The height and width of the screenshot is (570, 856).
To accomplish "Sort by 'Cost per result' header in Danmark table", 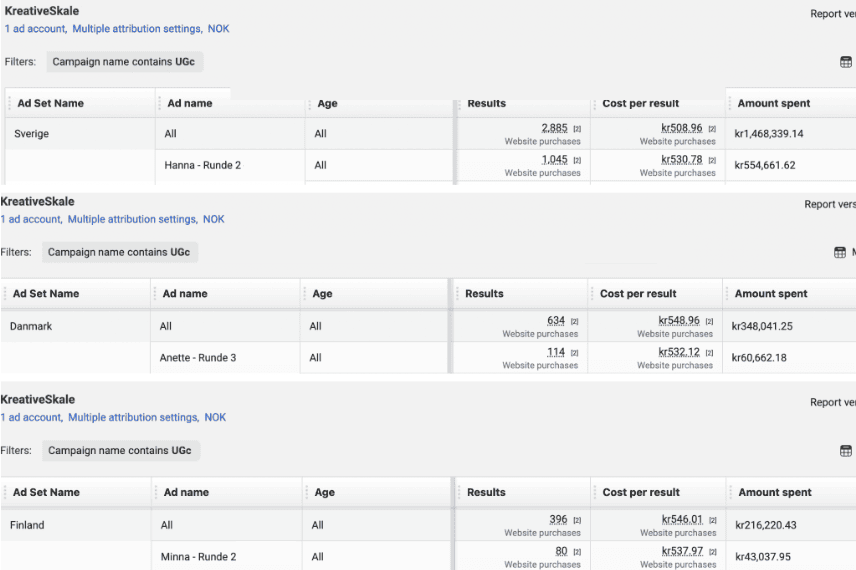I will 638,294.
